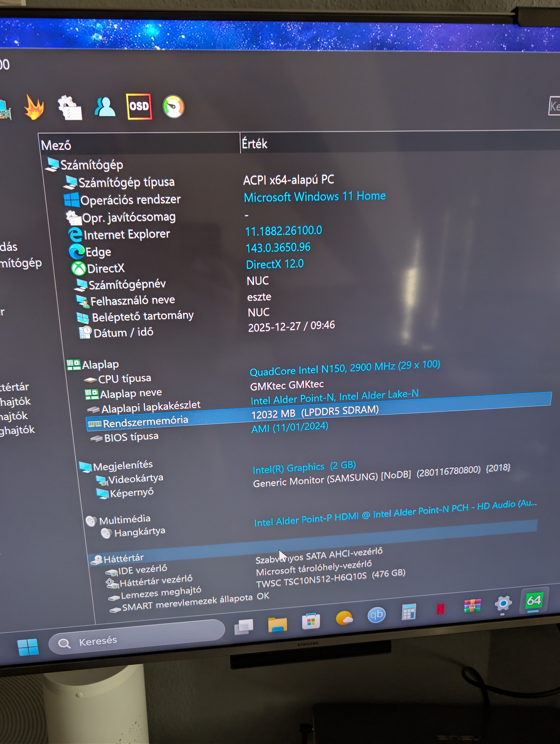Open Calculator from the taskbar
560x744 pixels.
pyautogui.click(x=409, y=612)
